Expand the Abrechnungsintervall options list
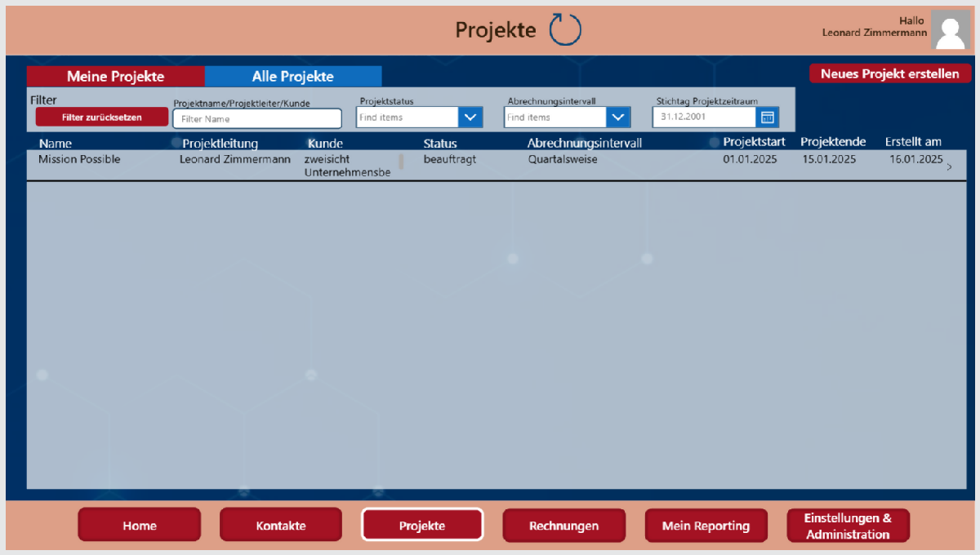980x555 pixels. [x=618, y=117]
